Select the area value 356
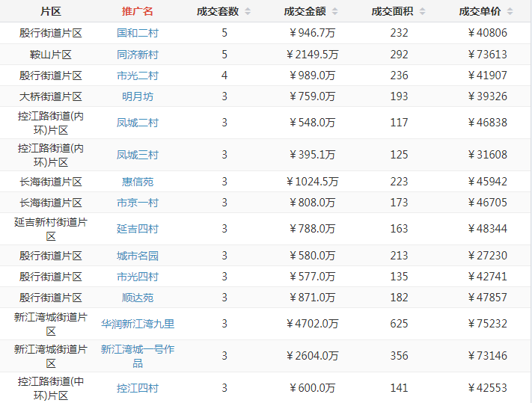The image size is (532, 403). click(x=399, y=356)
